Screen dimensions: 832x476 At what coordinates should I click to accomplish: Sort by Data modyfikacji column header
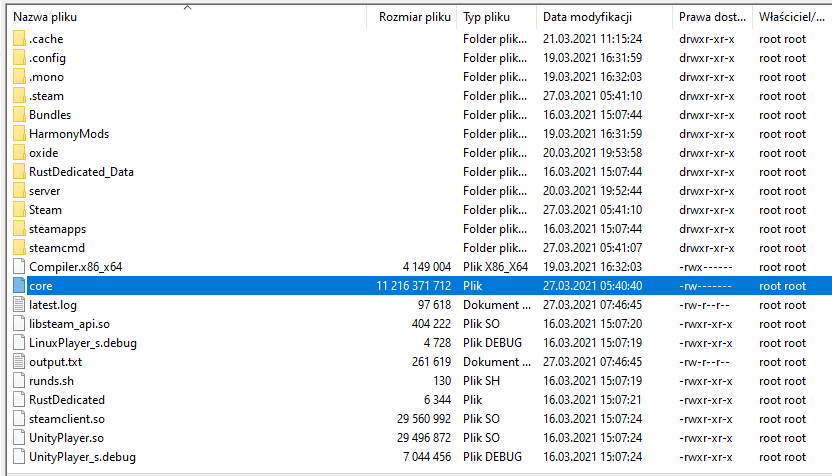click(604, 17)
